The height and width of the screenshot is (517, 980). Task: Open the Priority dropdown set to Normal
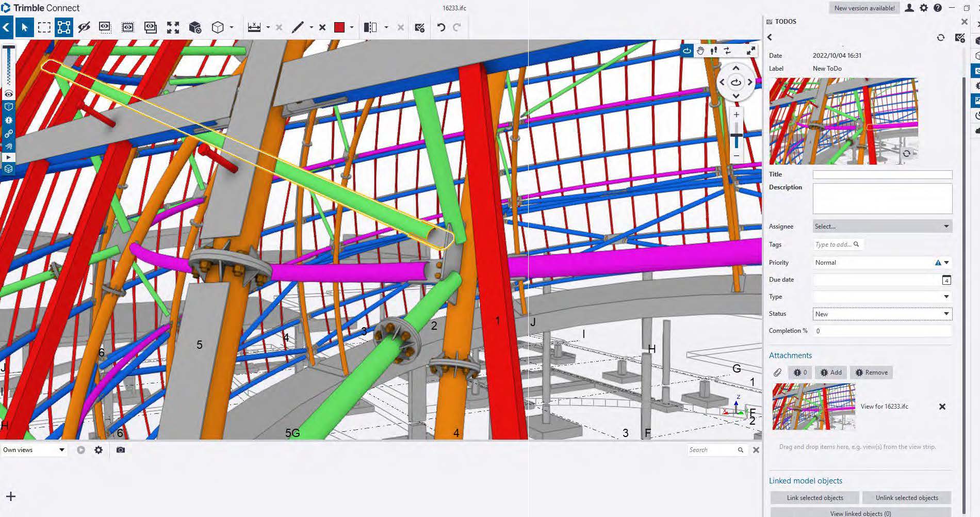click(882, 263)
